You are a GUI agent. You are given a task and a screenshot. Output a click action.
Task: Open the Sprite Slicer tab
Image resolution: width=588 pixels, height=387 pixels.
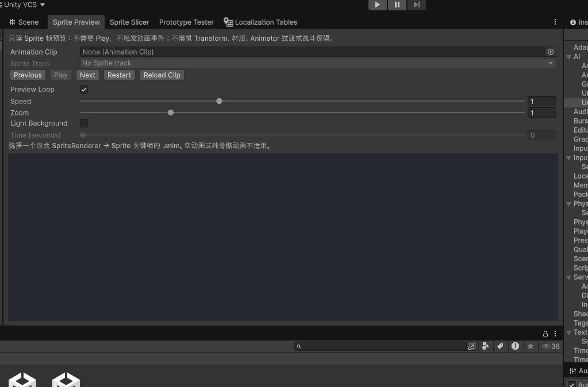pos(129,22)
